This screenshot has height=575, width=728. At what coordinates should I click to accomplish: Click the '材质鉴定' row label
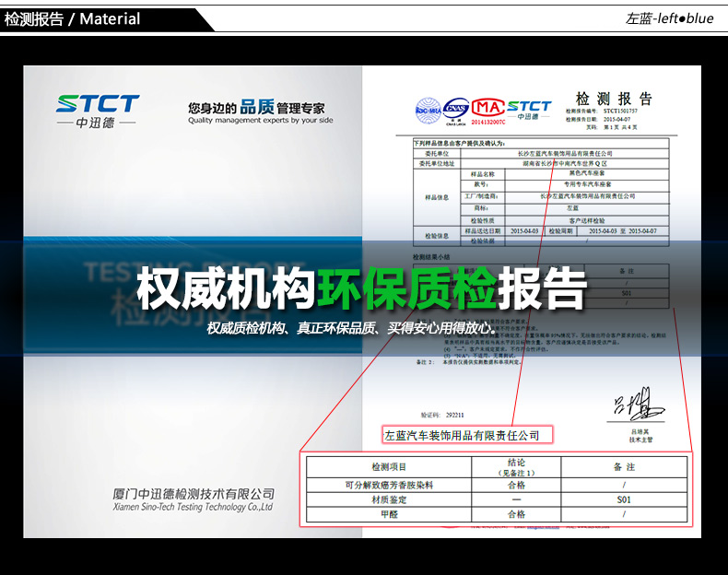pos(389,499)
